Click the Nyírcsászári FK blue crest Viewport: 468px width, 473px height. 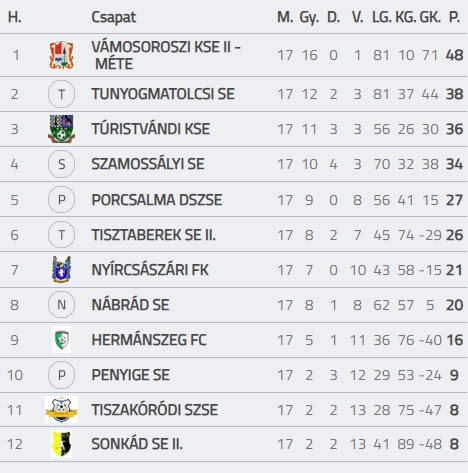tap(61, 270)
